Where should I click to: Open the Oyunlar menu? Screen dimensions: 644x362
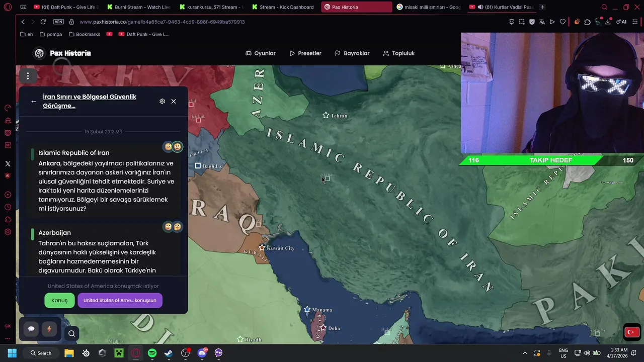(x=261, y=53)
